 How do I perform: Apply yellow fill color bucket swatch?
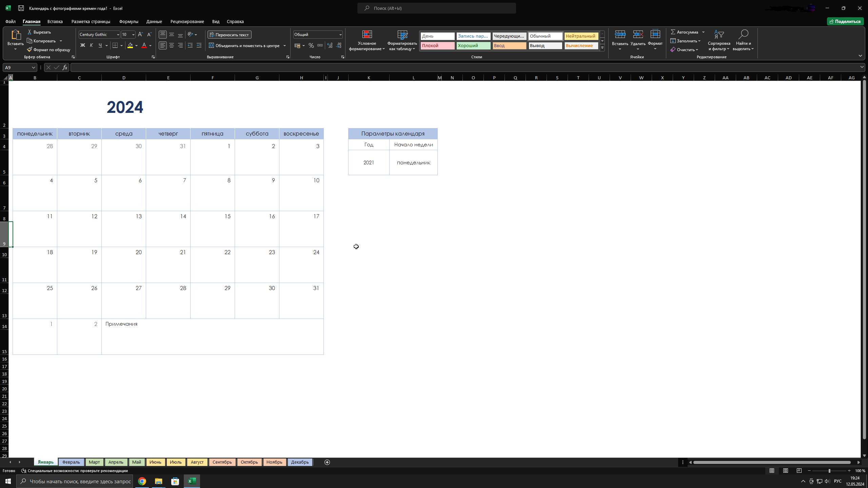pyautogui.click(x=130, y=45)
